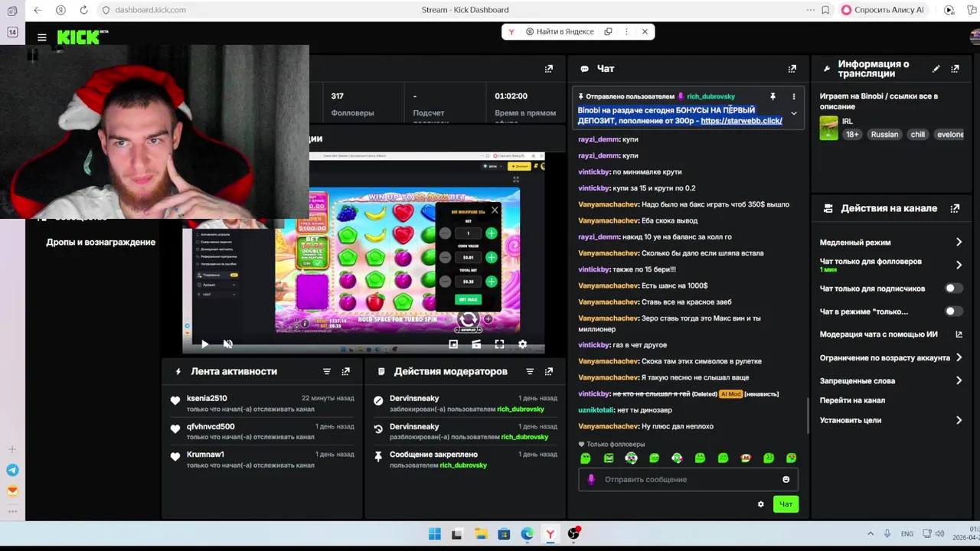Copy selected text via Yandex popup icon
Viewport: 980px width, 551px height.
608,31
